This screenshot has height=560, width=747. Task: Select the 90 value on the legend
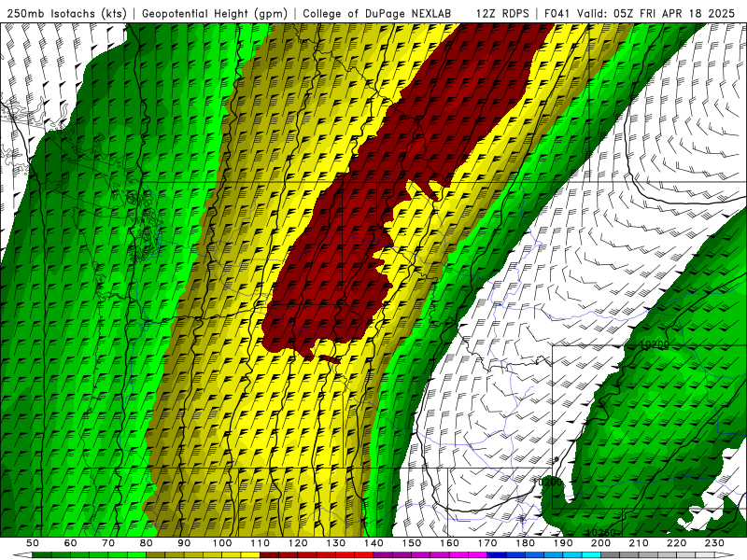coord(184,543)
